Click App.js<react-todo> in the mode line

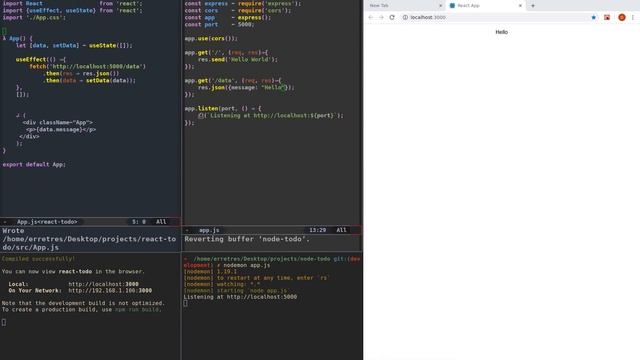pos(47,222)
